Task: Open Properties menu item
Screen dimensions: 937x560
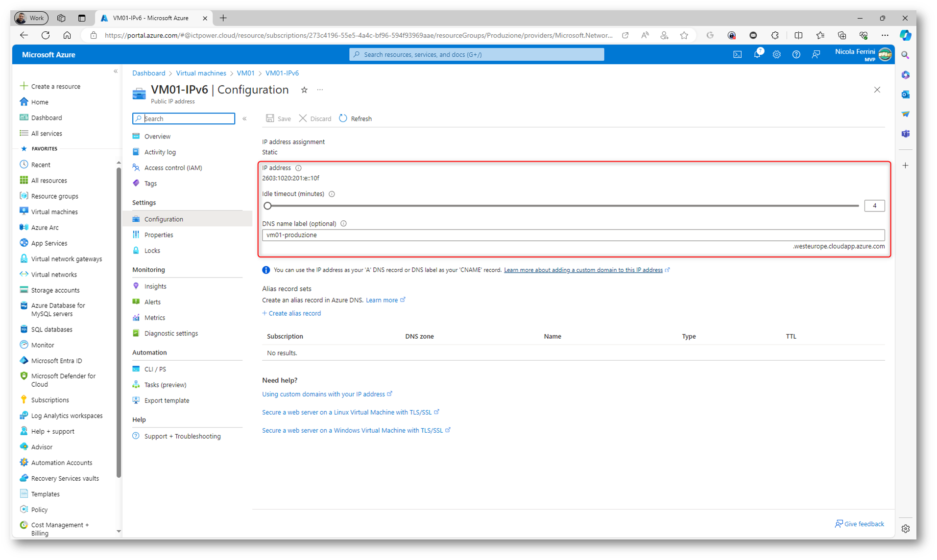Action: pyautogui.click(x=159, y=234)
